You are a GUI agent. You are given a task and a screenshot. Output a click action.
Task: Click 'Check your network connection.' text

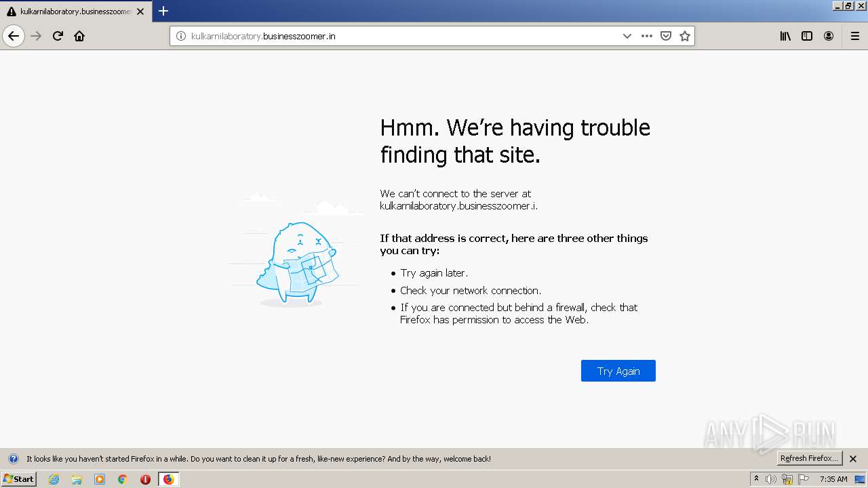click(x=471, y=290)
